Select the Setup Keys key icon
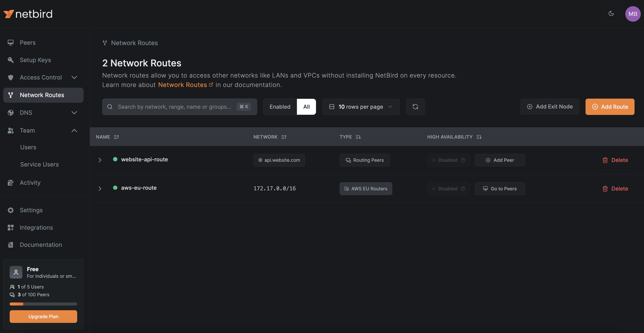Image resolution: width=644 pixels, height=333 pixels. click(x=11, y=60)
